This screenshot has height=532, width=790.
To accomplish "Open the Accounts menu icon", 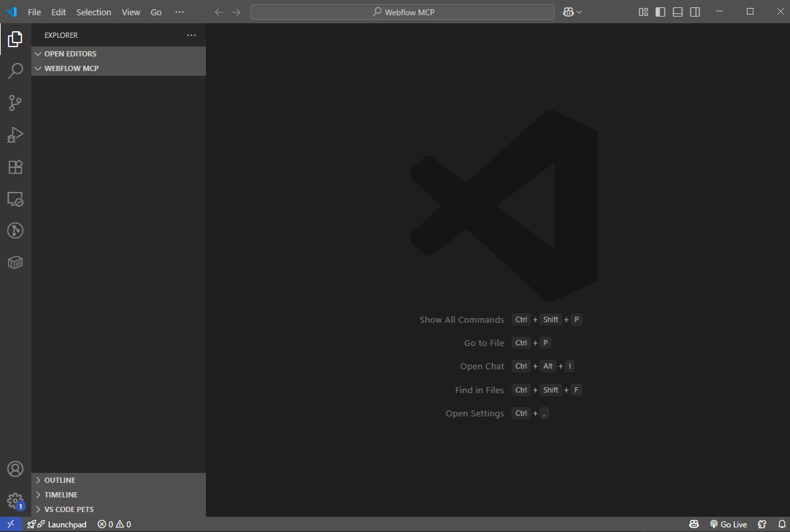I will pyautogui.click(x=15, y=469).
